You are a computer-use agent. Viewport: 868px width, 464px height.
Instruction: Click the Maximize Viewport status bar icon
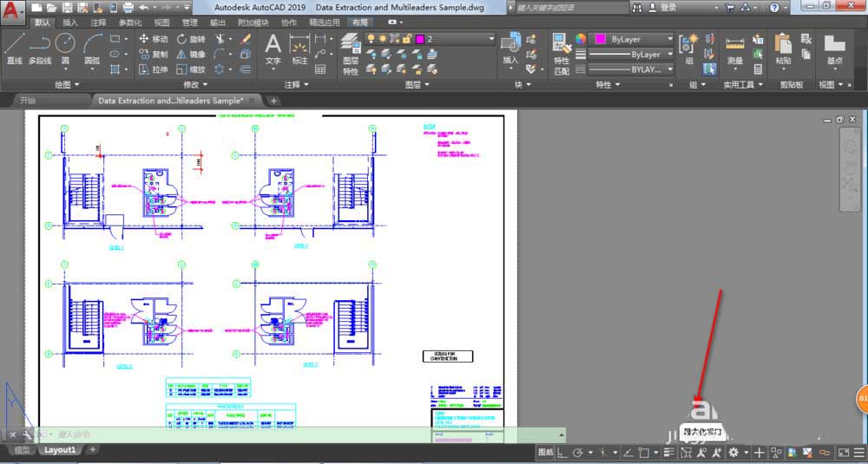686,453
